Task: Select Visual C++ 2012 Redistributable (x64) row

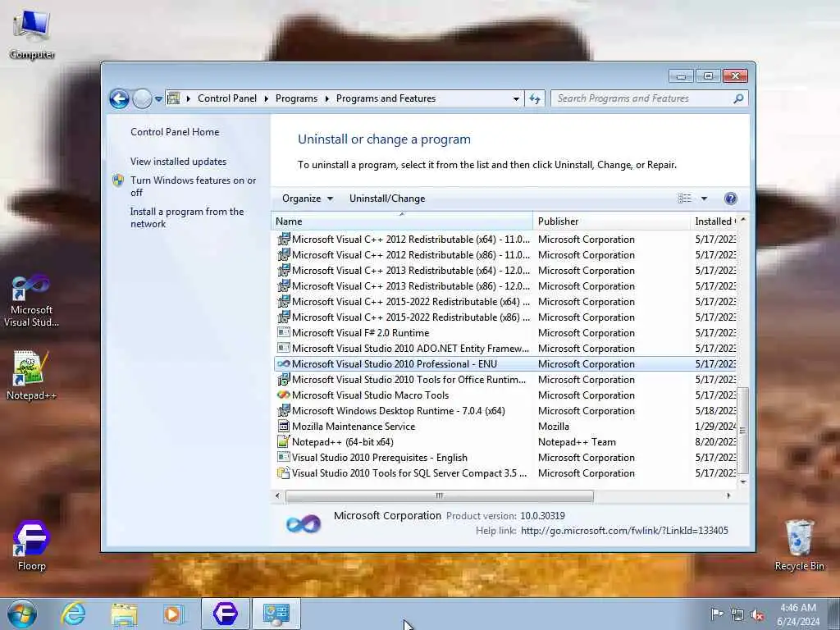Action: tap(505, 240)
